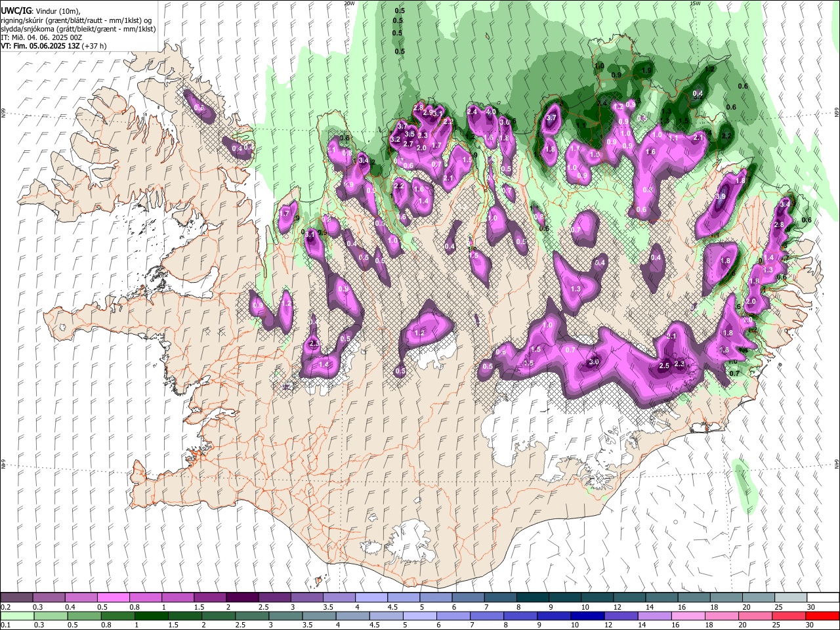Click the '4.0' snowfall value on the map

pyautogui.click(x=490, y=112)
